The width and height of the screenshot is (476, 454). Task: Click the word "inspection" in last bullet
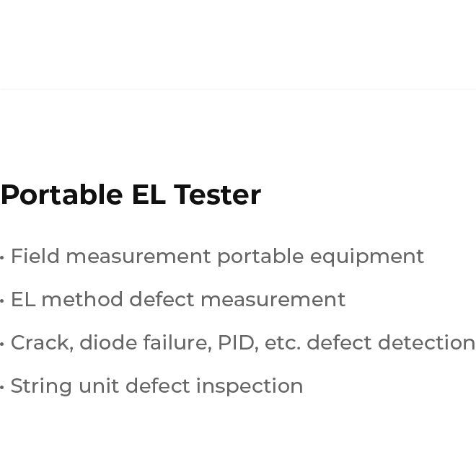coord(250,386)
